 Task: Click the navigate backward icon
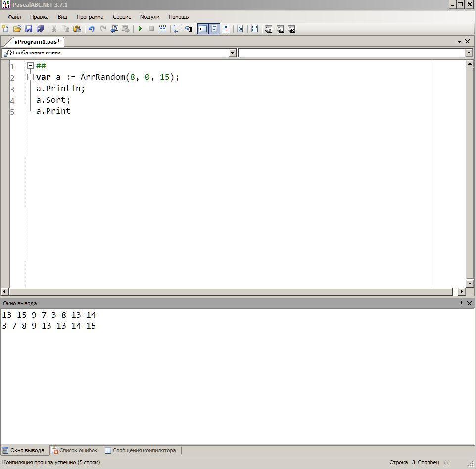coord(114,29)
